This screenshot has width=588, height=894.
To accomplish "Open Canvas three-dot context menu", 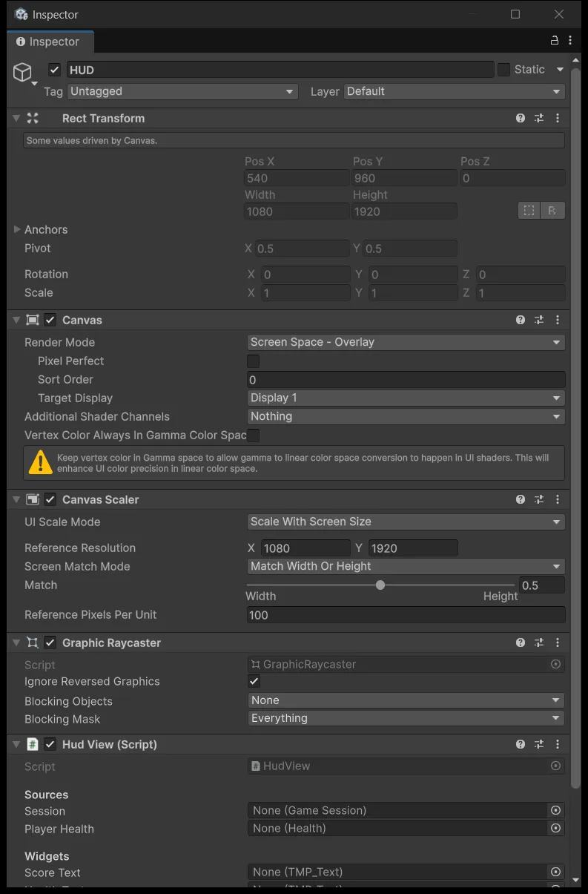I will [x=558, y=320].
